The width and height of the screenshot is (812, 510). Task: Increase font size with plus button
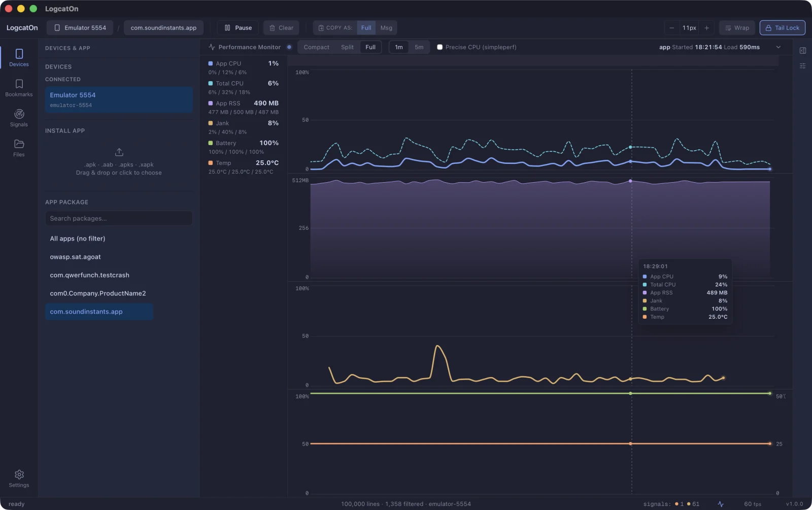[x=706, y=28]
